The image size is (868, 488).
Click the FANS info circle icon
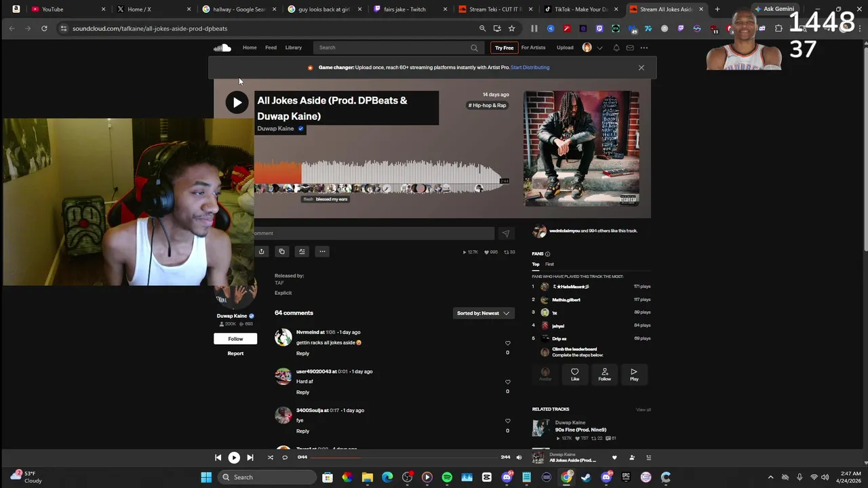tap(547, 254)
